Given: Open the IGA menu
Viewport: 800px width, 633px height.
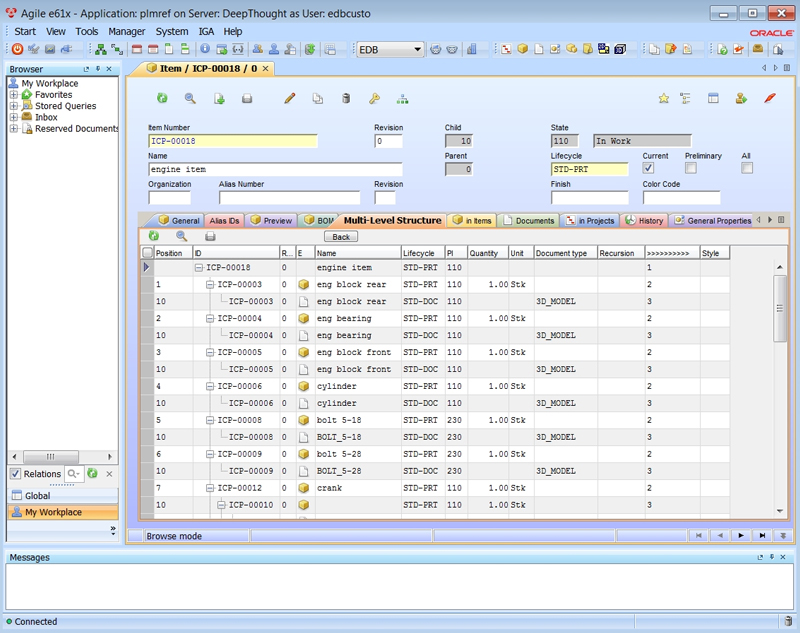Looking at the screenshot, I should pos(206,32).
